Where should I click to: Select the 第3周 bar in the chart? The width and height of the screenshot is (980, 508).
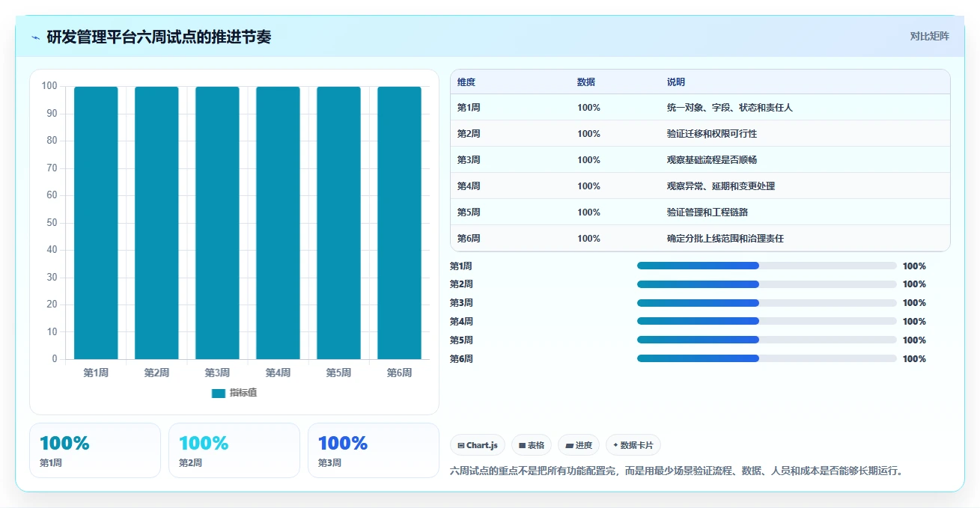pos(217,223)
